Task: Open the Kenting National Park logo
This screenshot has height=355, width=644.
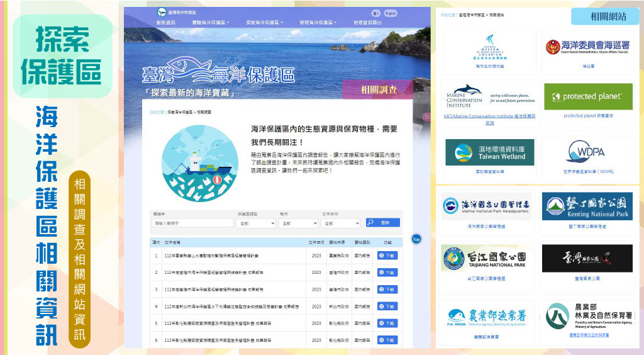Action: coord(587,206)
